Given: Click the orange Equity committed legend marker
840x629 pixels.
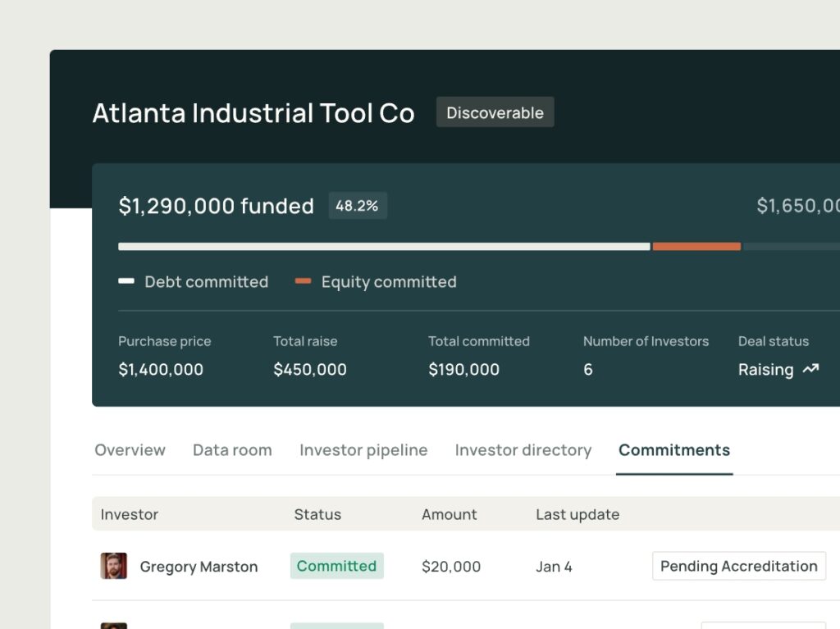Looking at the screenshot, I should coord(303,281).
